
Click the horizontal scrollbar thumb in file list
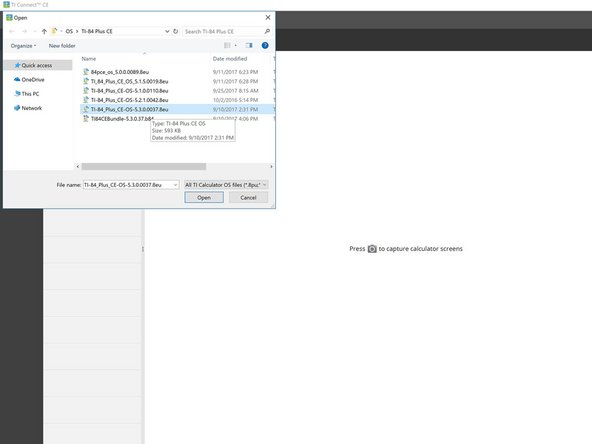coord(144,166)
